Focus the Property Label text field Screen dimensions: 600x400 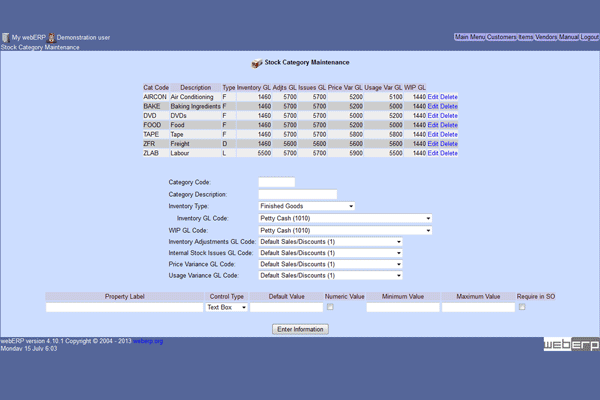tap(124, 308)
